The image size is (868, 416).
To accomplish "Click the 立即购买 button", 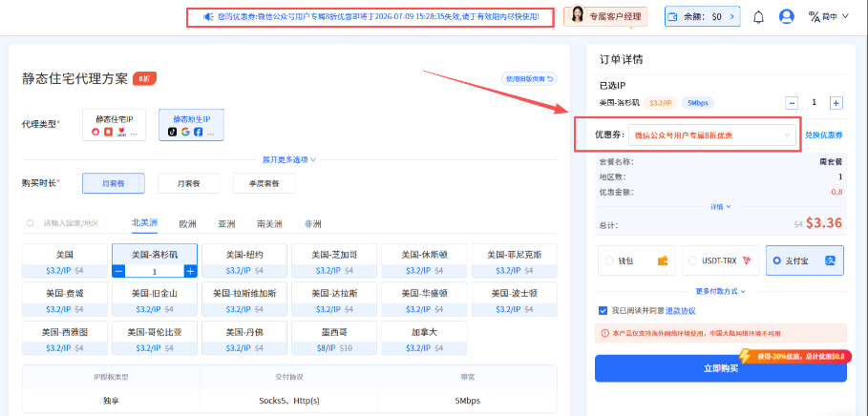I will (x=721, y=368).
